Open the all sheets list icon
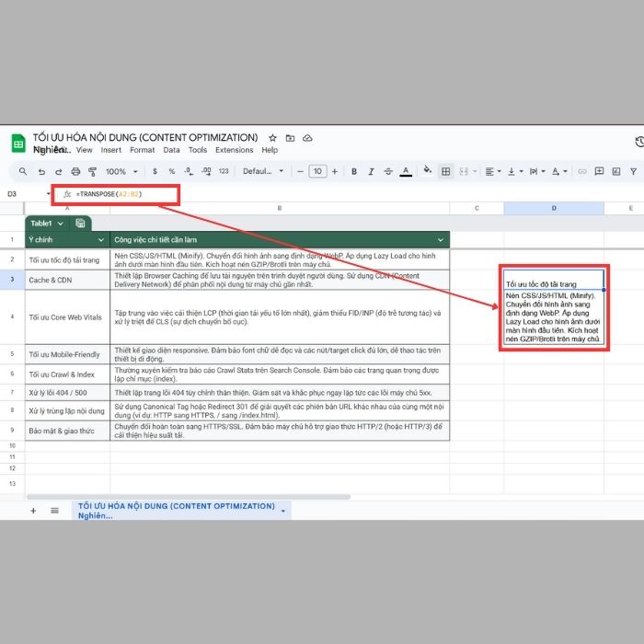The height and width of the screenshot is (644, 644). (x=54, y=511)
